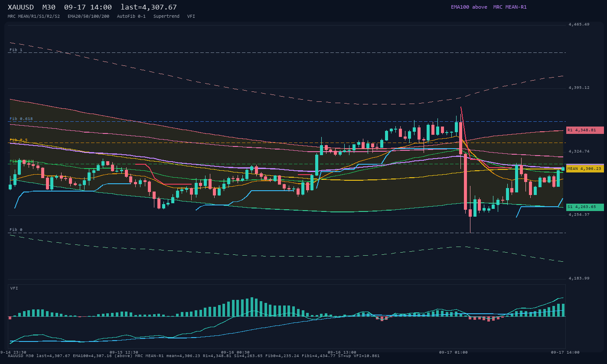Image resolution: width=607 pixels, height=364 pixels.
Task: Click the 09-15 12:30 time axis label
Action: [x=124, y=352]
